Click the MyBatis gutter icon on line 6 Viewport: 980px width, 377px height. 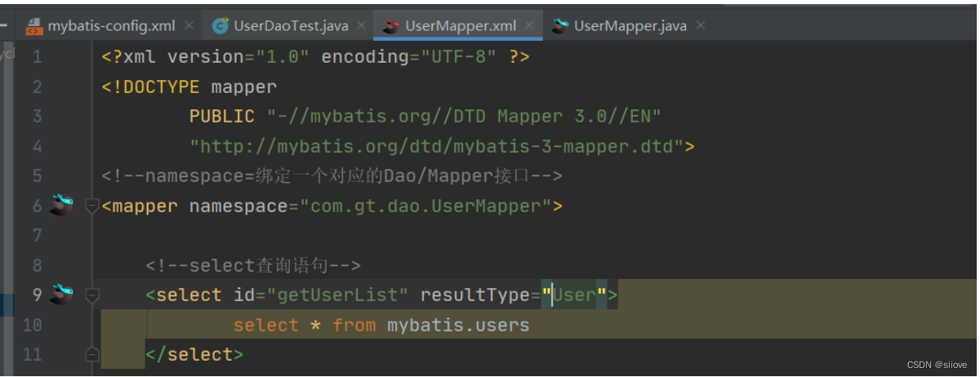tap(61, 205)
